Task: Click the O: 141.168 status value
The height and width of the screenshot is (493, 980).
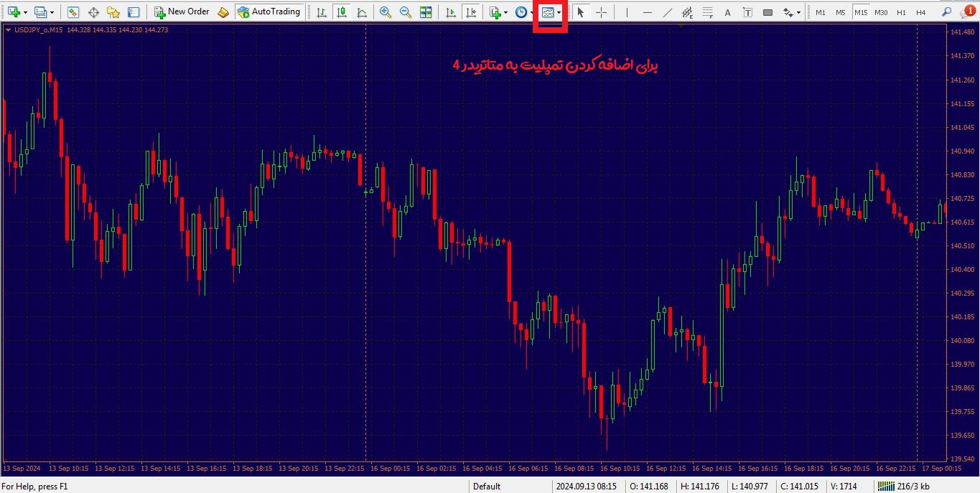Action: (x=650, y=487)
